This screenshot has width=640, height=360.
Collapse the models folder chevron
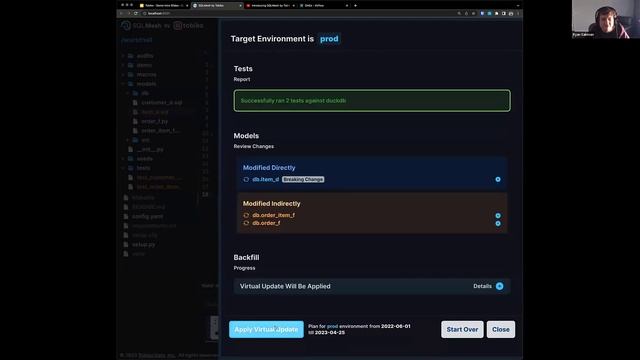[123, 84]
